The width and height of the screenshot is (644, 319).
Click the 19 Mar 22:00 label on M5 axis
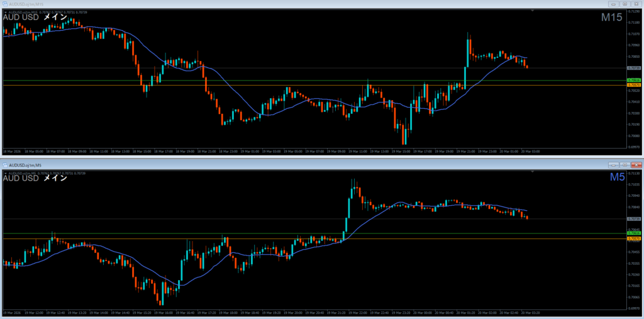coord(357,313)
